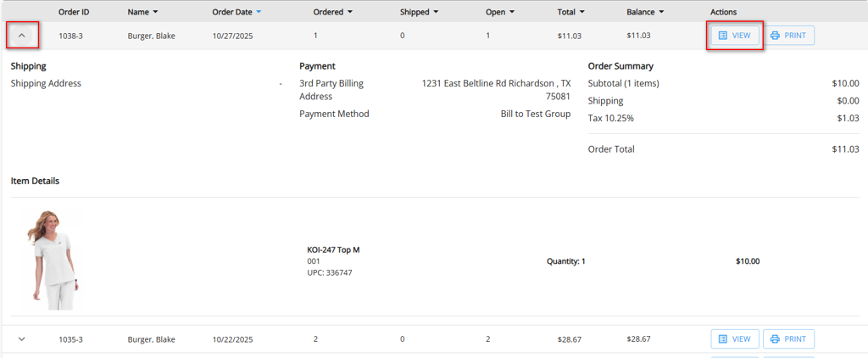The image size is (868, 358).
Task: View order 1038-3
Action: [734, 36]
